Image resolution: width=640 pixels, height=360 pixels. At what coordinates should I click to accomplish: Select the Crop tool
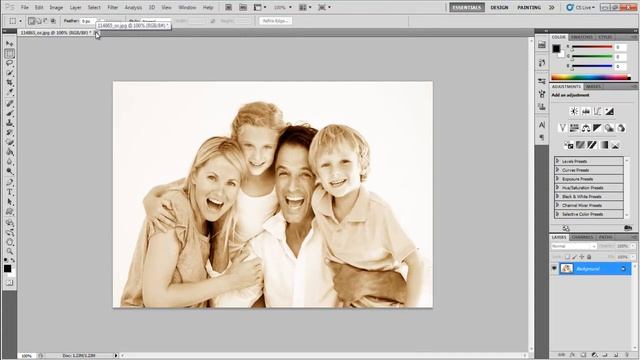(9, 83)
